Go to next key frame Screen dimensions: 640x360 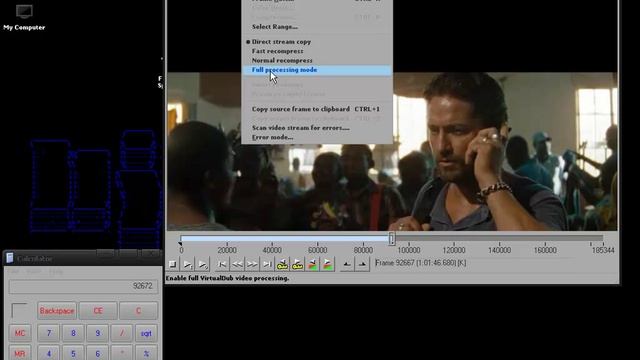298,264
